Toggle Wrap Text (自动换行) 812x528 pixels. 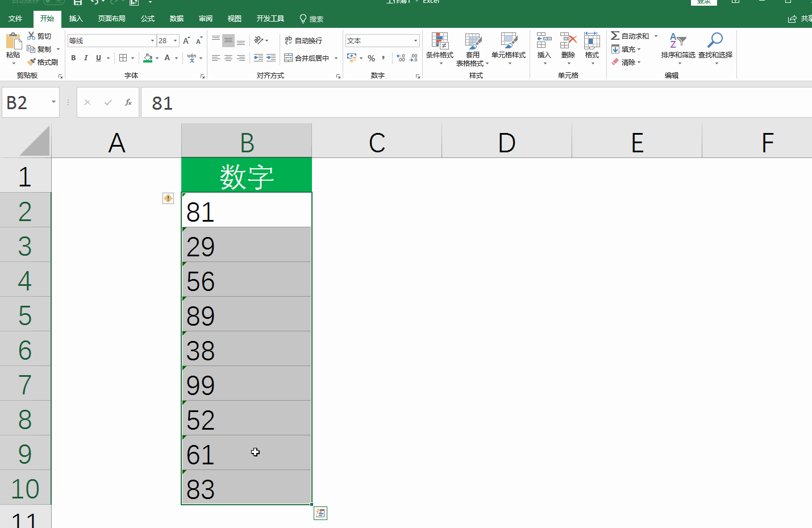coord(303,40)
